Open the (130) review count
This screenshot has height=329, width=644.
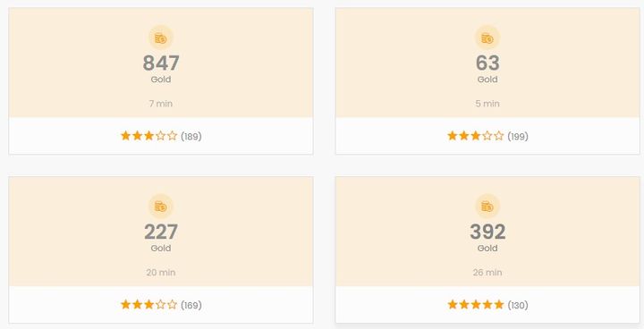(x=518, y=305)
